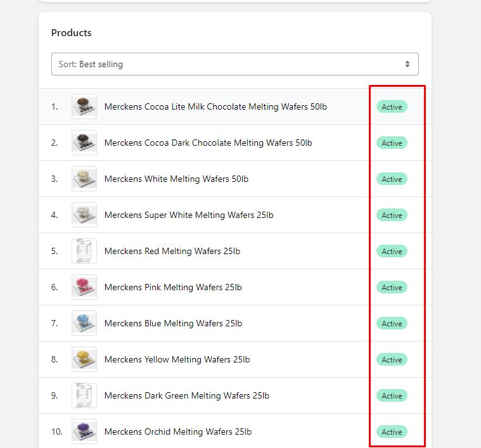Screen dimensions: 481x448
Task: Open thumbnail of Cocoa Lite Milk Chocolate Wafers 50lb
Action: [84, 106]
